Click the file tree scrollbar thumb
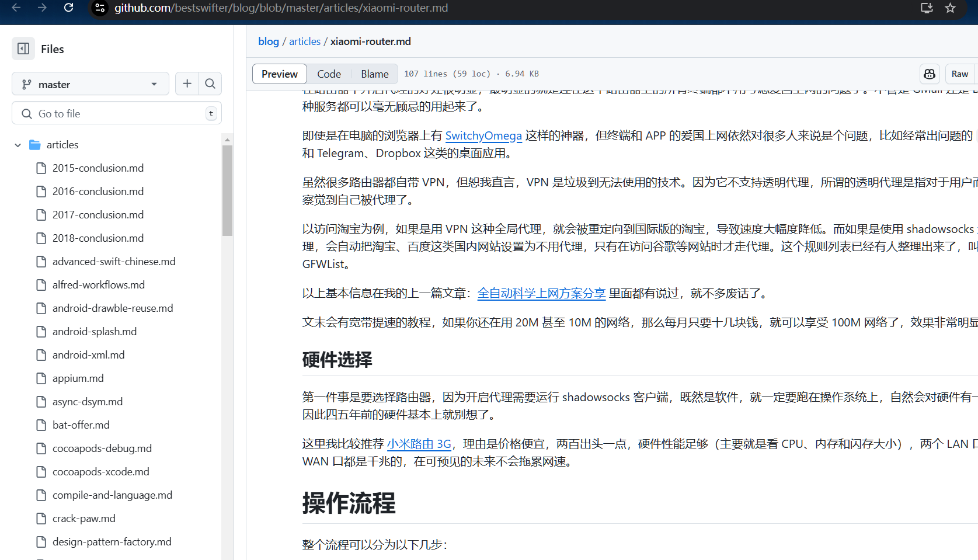 tap(227, 190)
